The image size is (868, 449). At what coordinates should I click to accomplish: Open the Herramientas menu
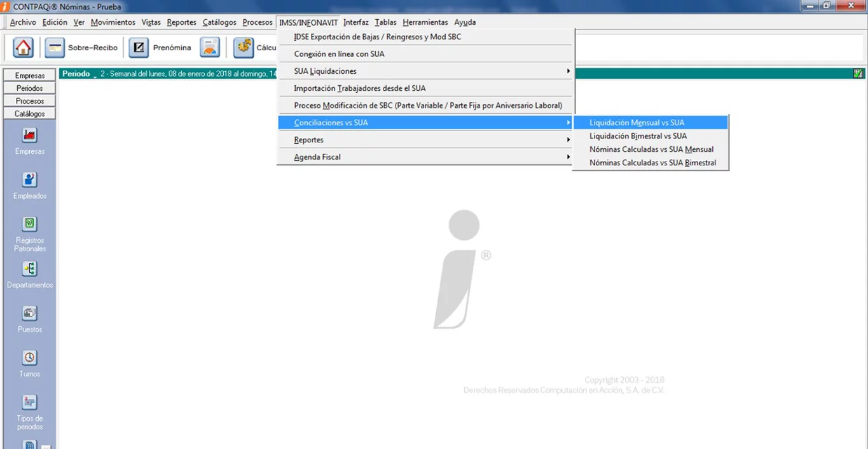425,22
